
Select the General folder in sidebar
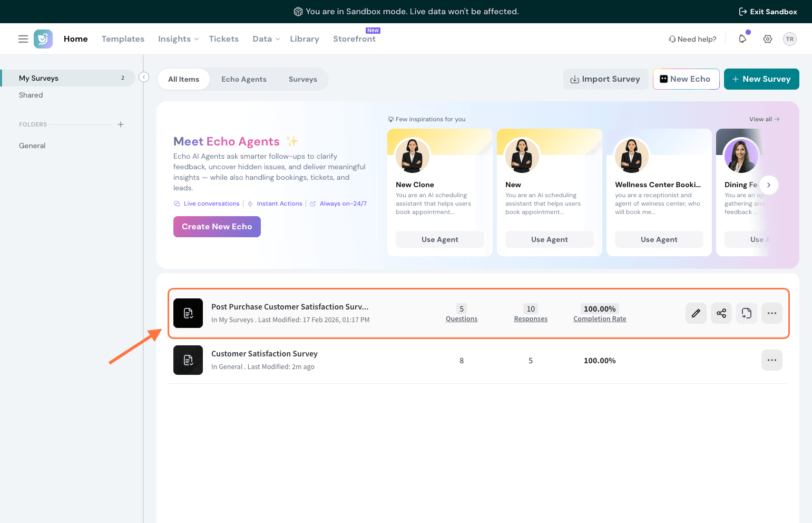click(x=32, y=146)
